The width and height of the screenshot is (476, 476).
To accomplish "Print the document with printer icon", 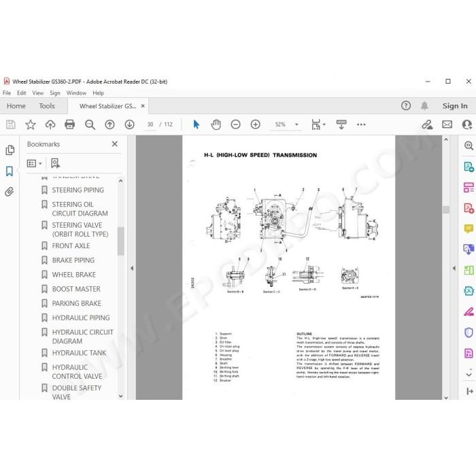I will tap(70, 124).
